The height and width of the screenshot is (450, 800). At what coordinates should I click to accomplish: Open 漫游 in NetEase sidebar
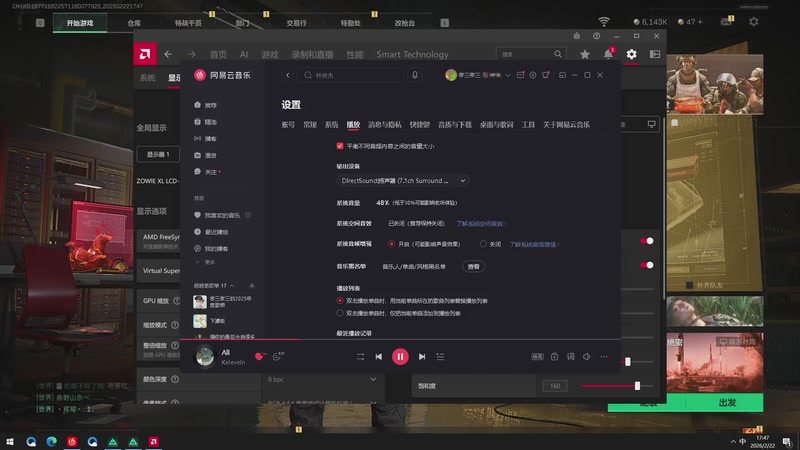coord(206,155)
